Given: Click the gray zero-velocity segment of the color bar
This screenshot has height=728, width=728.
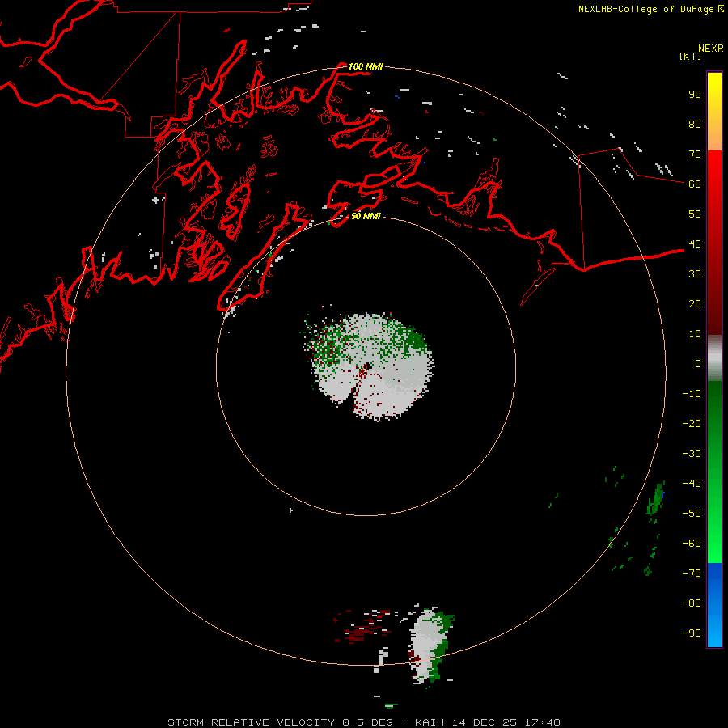Looking at the screenshot, I should point(714,358).
